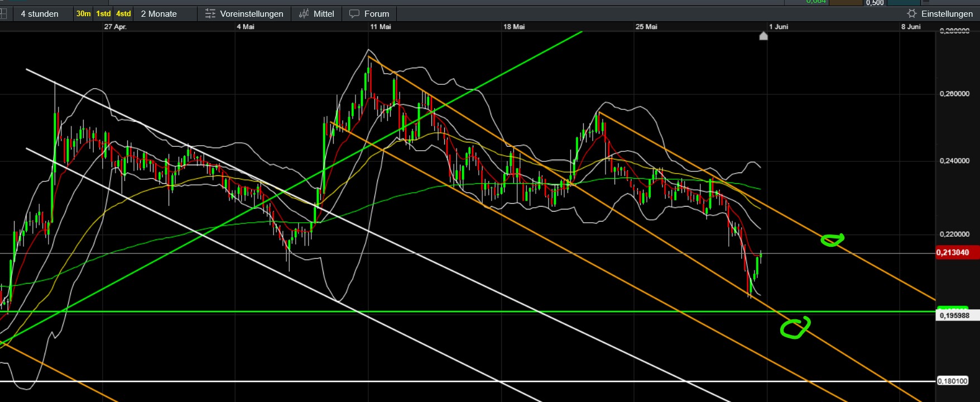Click the 18 Mai date label

pos(514,27)
